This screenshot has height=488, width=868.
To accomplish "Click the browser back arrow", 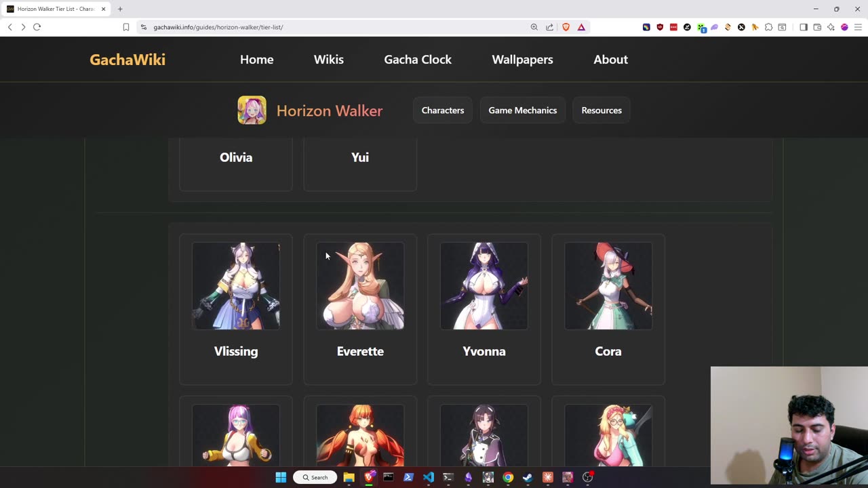I will click(9, 27).
